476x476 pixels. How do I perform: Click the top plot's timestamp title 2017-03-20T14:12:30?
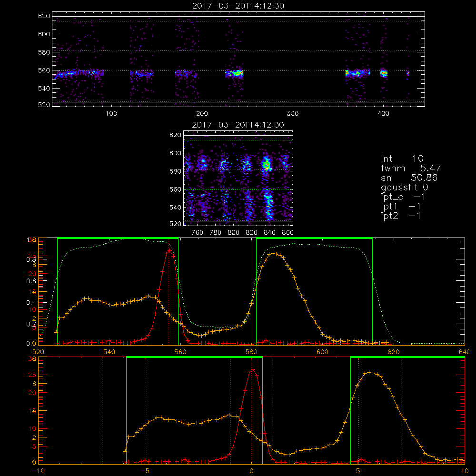point(238,6)
